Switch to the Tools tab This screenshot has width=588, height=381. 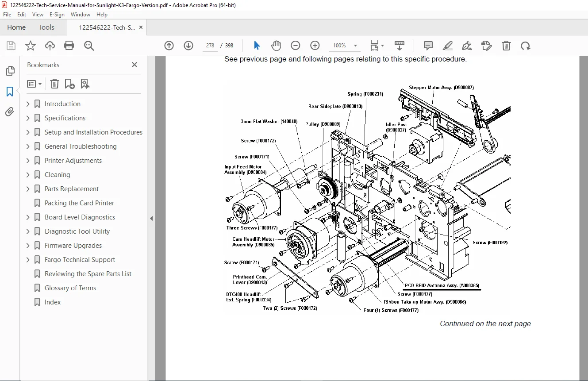coord(46,27)
